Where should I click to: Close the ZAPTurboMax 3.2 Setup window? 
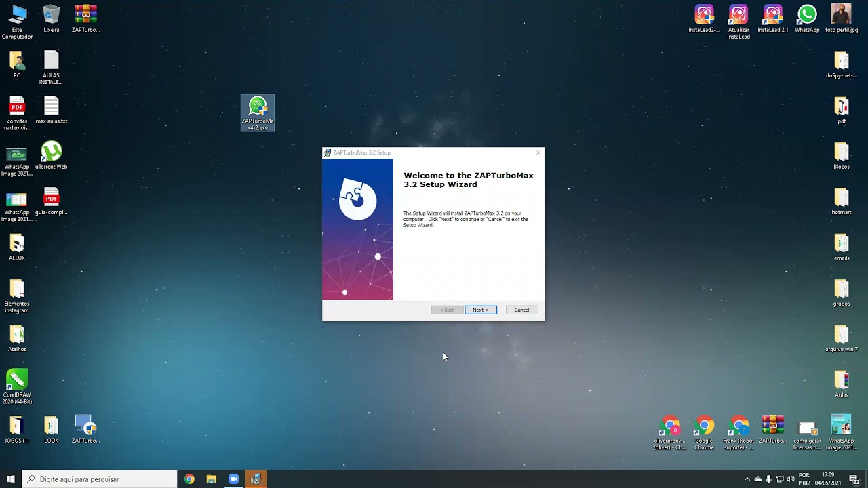pyautogui.click(x=538, y=152)
